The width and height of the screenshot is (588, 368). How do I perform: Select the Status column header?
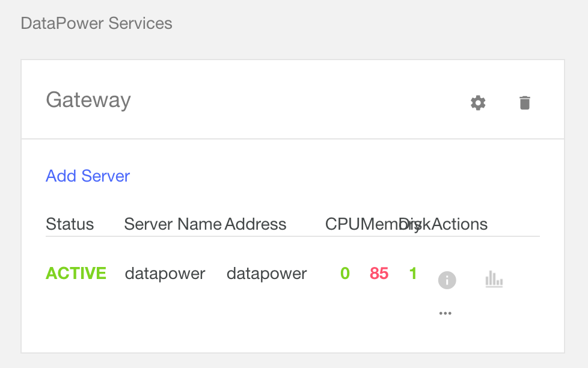(70, 224)
